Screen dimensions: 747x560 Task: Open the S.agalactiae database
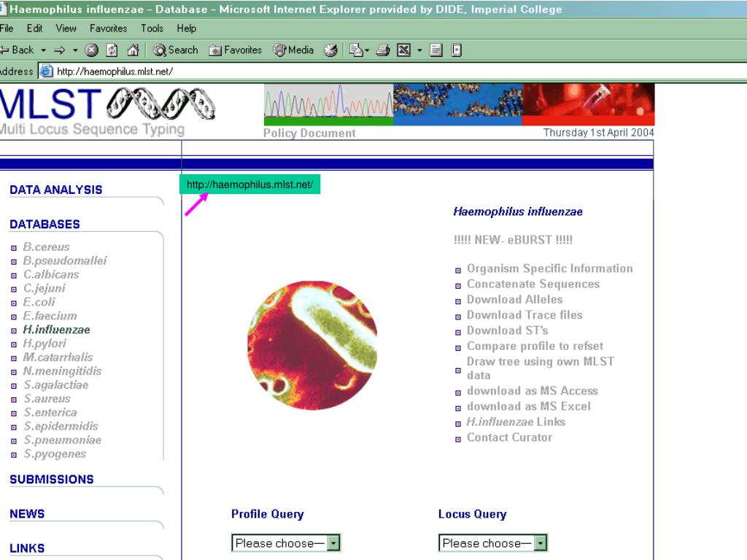pyautogui.click(x=55, y=385)
